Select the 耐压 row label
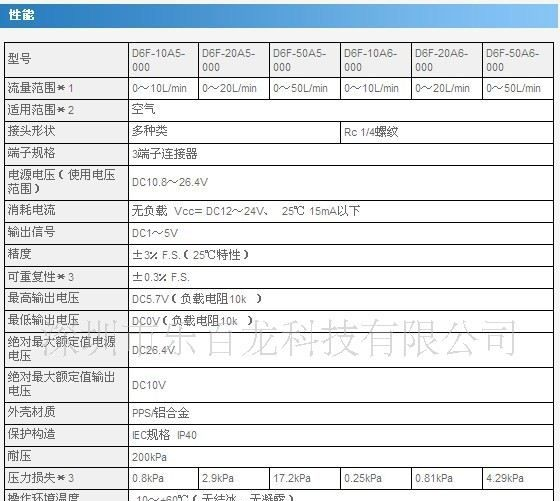The width and height of the screenshot is (560, 501). coord(19,456)
